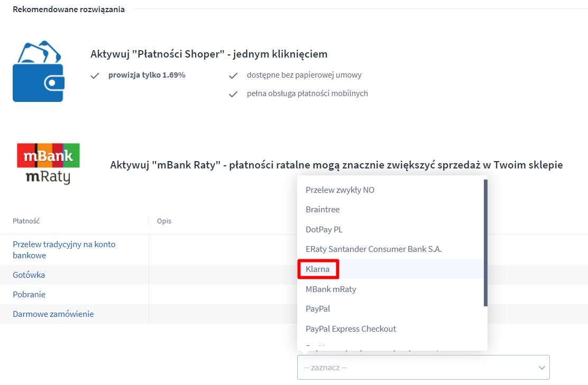Screen dimensions: 588x385
Task: Choose DotPay PL in the list
Action: [x=390, y=230]
